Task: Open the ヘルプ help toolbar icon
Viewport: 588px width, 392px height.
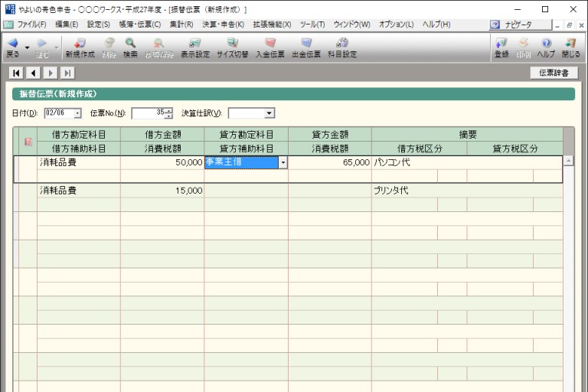Action: pyautogui.click(x=546, y=47)
